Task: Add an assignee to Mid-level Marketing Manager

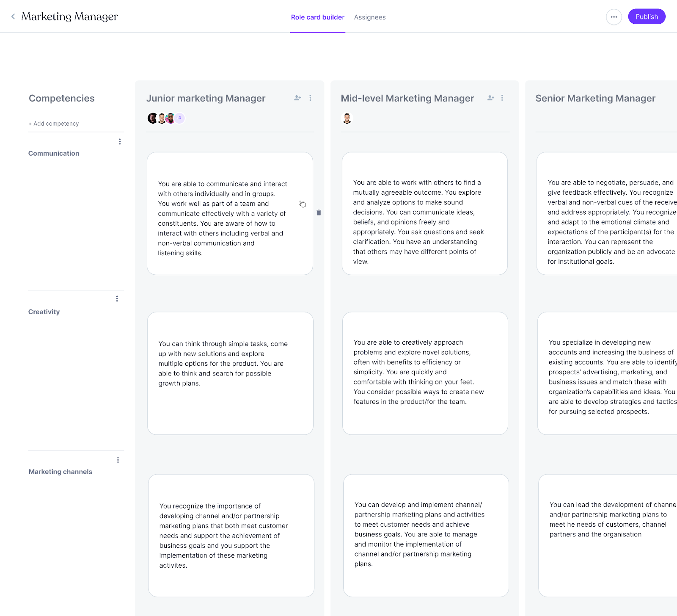Action: (491, 98)
